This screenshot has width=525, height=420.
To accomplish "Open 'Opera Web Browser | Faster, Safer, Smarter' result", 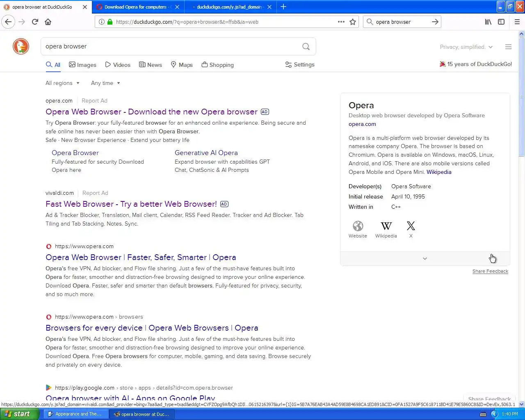I will click(x=141, y=257).
